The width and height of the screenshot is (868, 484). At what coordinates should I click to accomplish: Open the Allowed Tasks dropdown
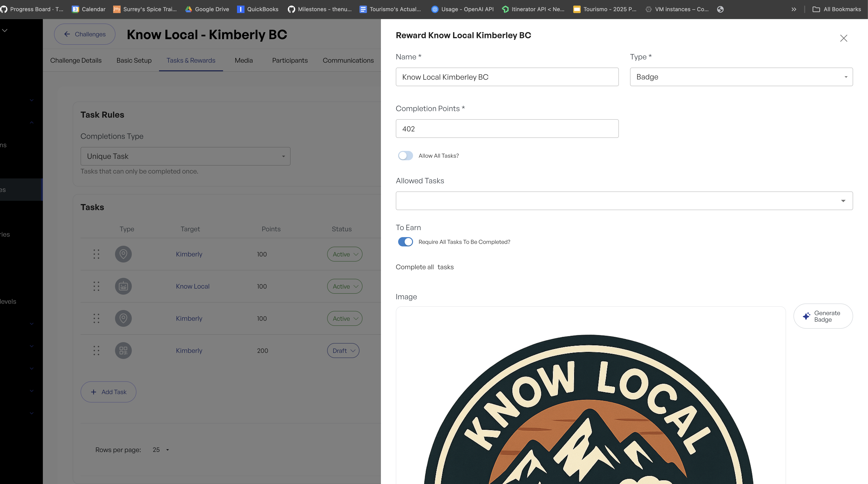[x=624, y=201]
